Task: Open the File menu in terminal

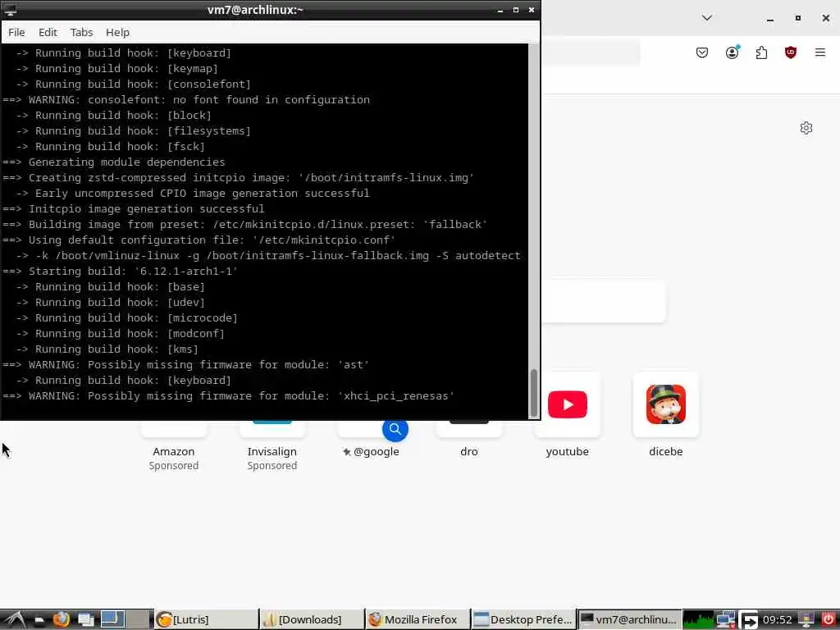Action: (16, 32)
